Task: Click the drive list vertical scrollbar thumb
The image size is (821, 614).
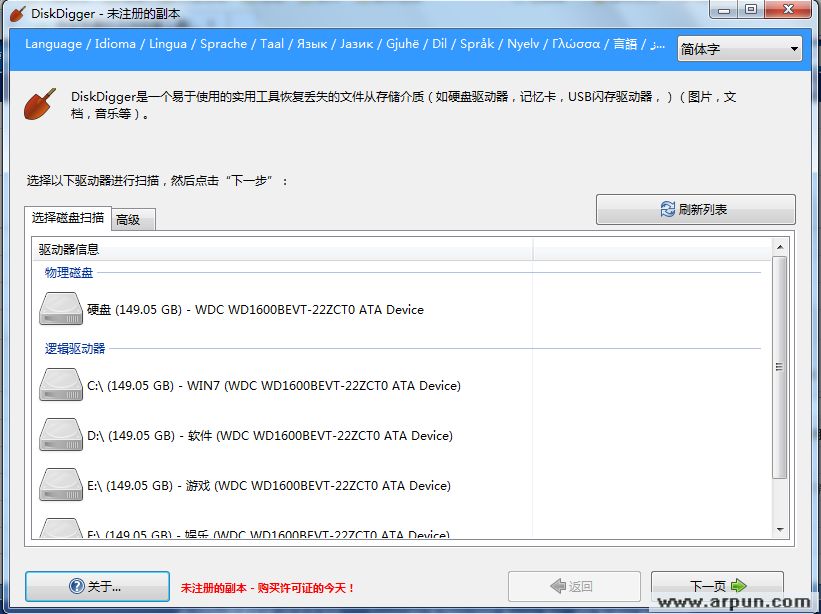Action: coord(780,367)
